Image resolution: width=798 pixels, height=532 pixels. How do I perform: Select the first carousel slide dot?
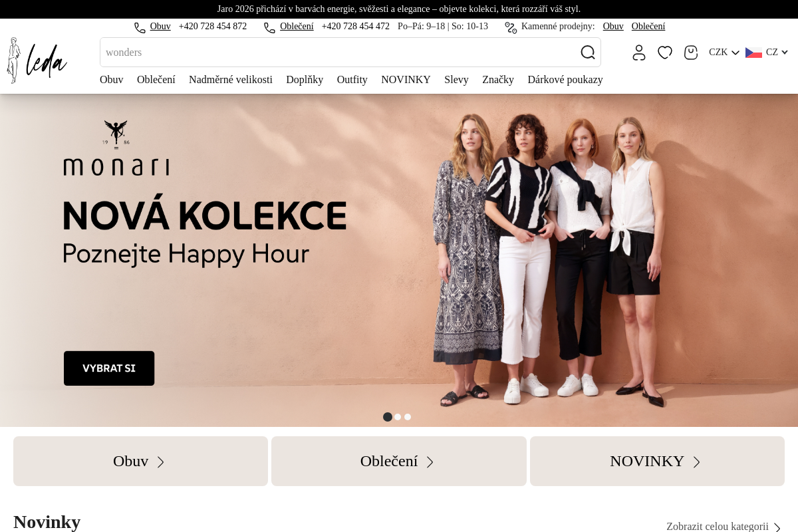pyautogui.click(x=388, y=417)
